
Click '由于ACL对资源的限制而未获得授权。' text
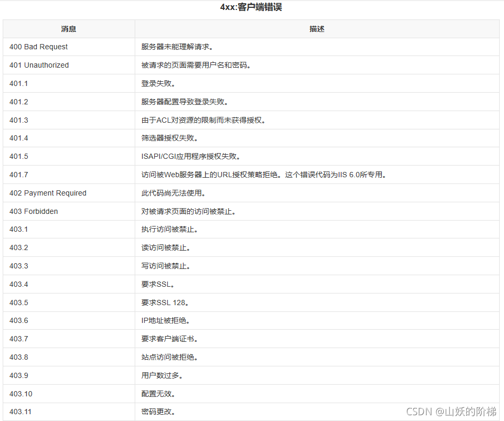[x=203, y=120]
